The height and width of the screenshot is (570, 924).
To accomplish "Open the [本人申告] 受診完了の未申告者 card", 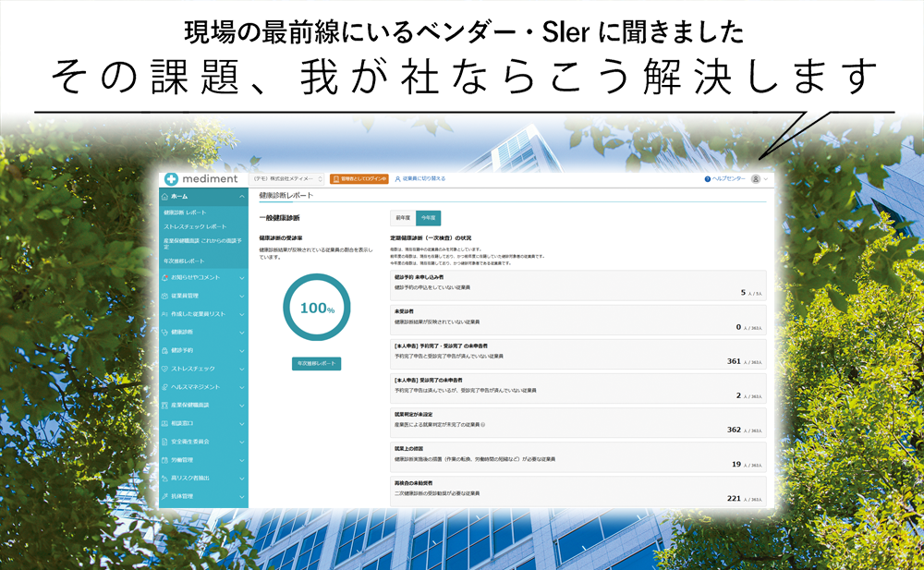I will click(578, 388).
